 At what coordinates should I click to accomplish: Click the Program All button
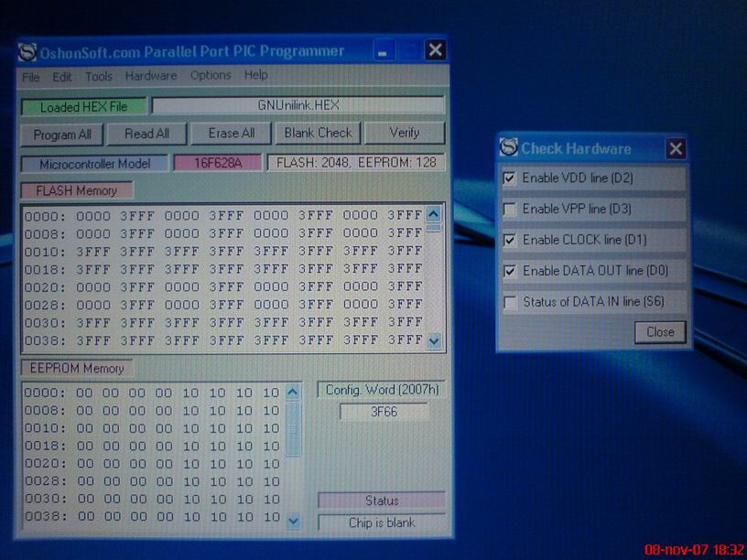coord(62,135)
